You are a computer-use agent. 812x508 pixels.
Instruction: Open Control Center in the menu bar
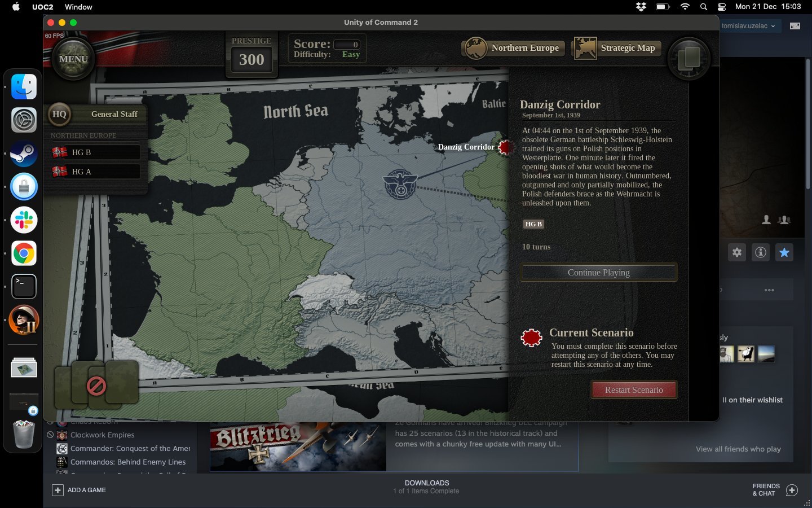[x=722, y=7]
